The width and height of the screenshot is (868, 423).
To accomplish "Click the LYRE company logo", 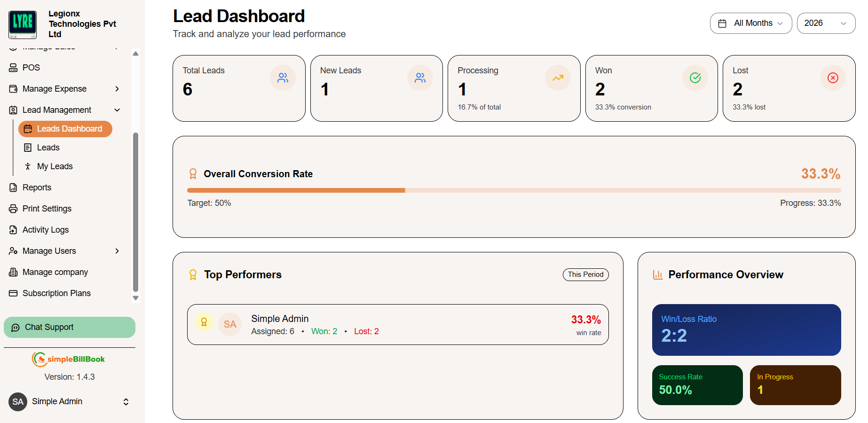I will click(23, 24).
